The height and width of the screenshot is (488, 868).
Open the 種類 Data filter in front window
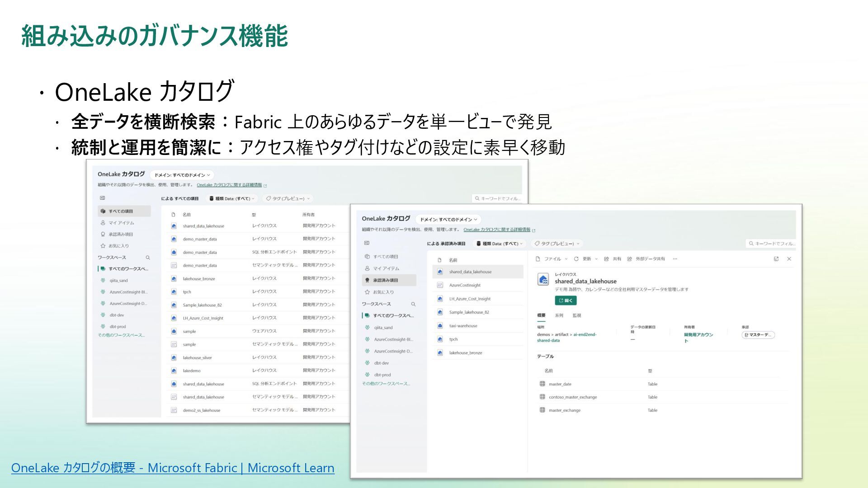(500, 244)
